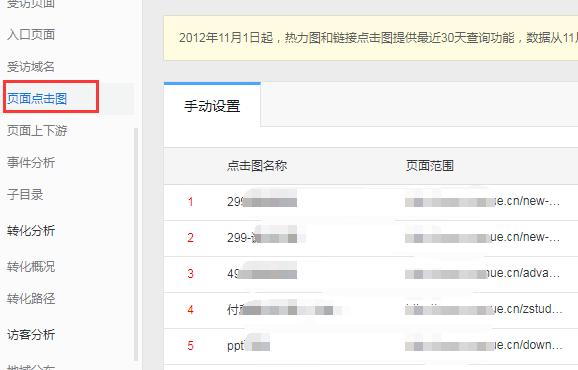Click row 5 URL ending down...

(x=484, y=345)
